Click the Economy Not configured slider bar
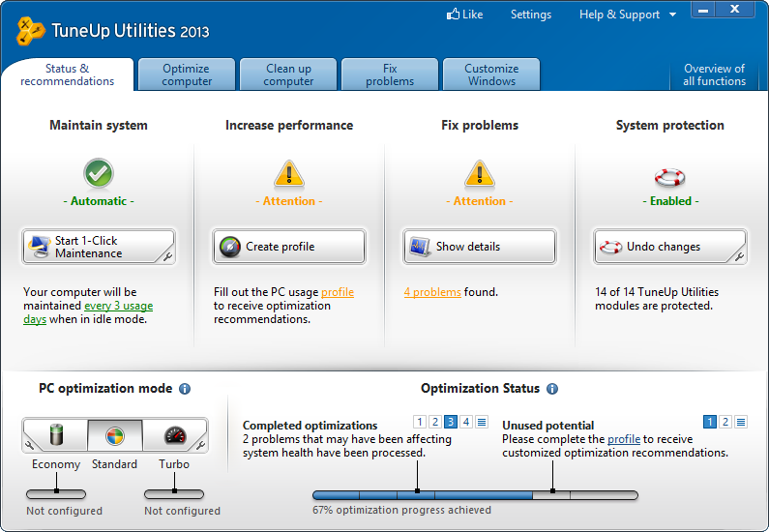 (x=56, y=494)
